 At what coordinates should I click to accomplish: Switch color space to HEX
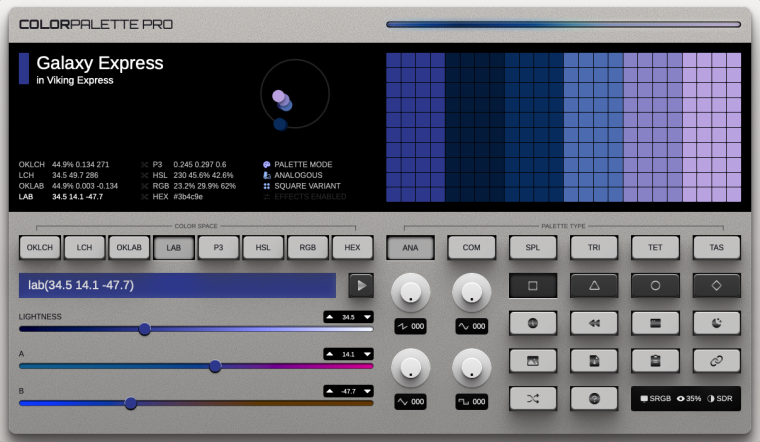pyautogui.click(x=352, y=247)
